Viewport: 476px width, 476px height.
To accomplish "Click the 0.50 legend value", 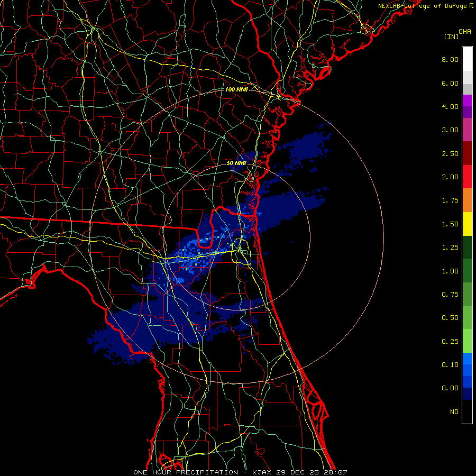I will point(450,318).
